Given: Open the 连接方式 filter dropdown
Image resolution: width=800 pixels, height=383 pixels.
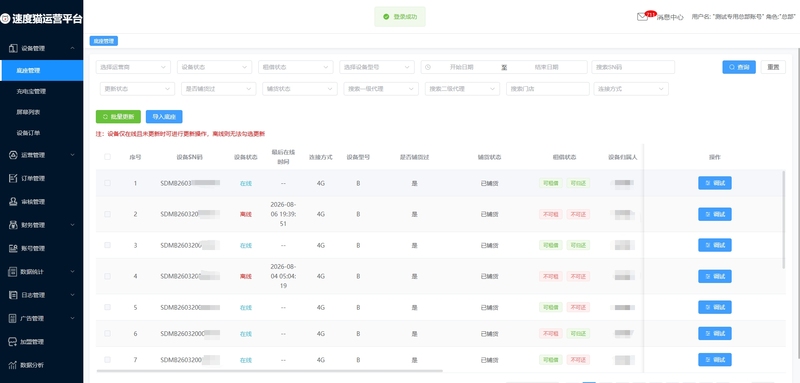Looking at the screenshot, I should [631, 89].
